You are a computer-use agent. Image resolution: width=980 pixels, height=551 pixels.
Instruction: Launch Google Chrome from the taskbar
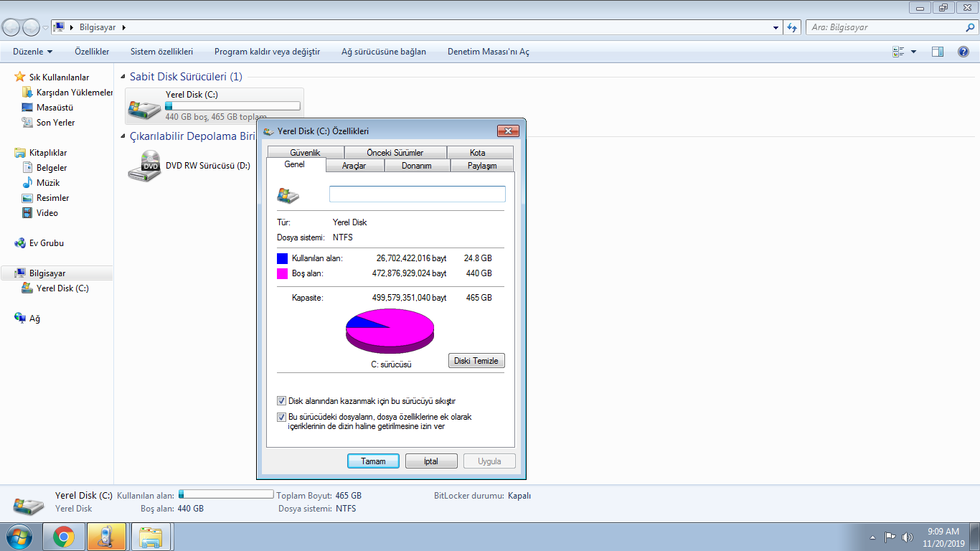tap(64, 537)
